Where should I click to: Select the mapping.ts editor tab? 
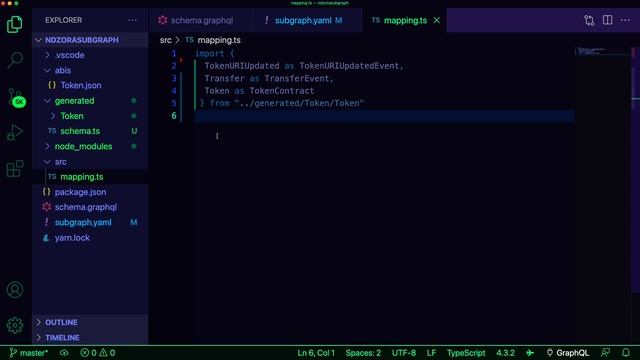[400, 20]
